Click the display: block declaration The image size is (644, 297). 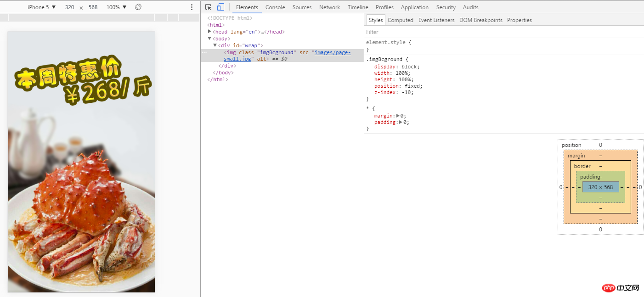[397, 67]
